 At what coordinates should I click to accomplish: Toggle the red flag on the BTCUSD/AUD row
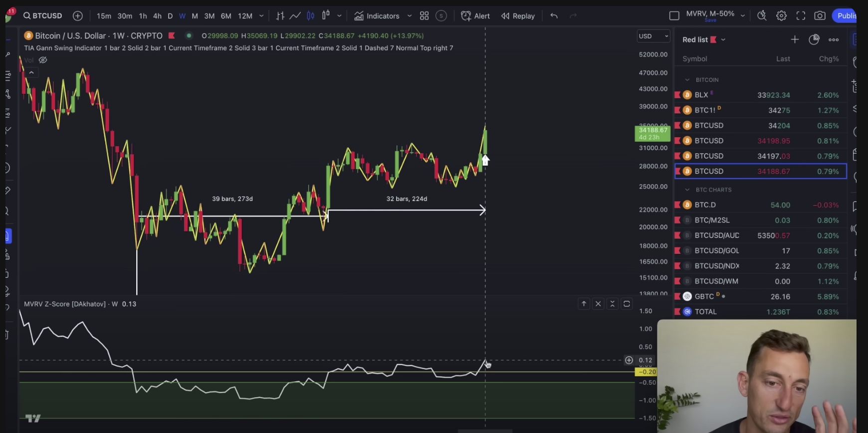coord(677,235)
